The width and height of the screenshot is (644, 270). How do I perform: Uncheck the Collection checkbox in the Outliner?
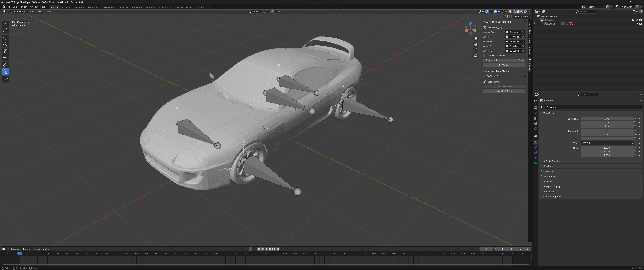click(x=633, y=20)
